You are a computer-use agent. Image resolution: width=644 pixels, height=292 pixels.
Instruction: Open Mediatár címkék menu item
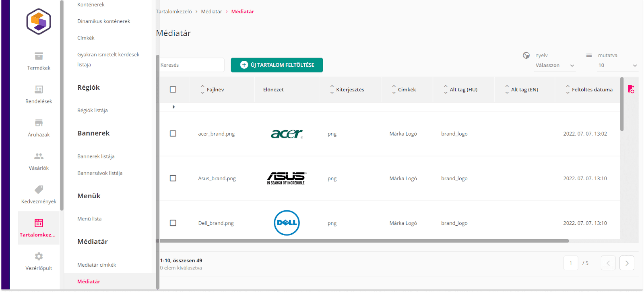(x=97, y=265)
